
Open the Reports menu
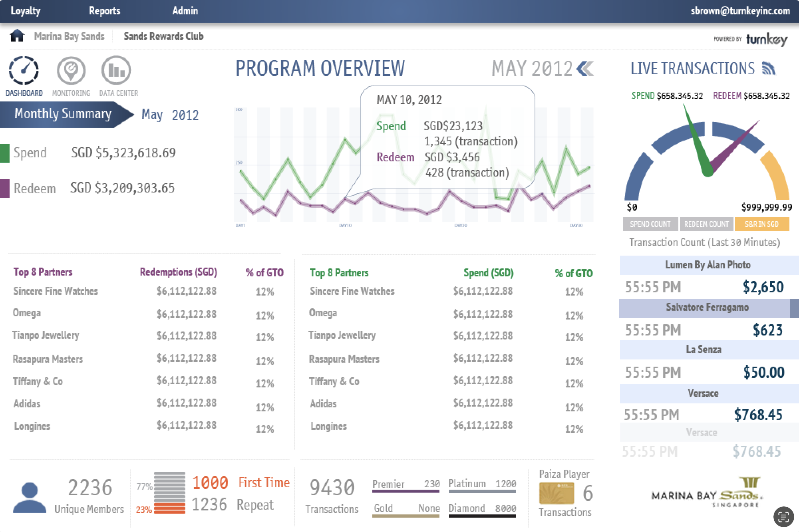[104, 11]
